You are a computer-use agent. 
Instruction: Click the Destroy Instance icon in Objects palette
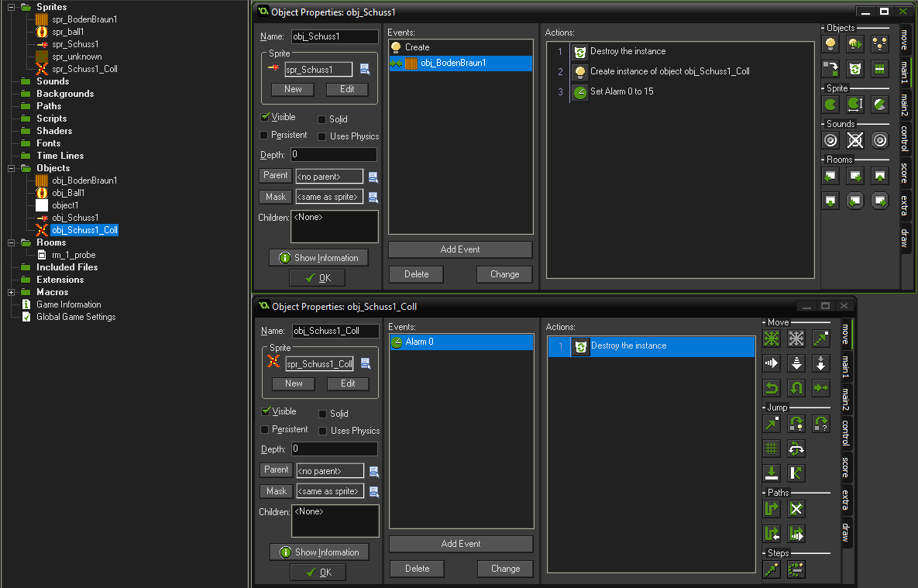[855, 69]
